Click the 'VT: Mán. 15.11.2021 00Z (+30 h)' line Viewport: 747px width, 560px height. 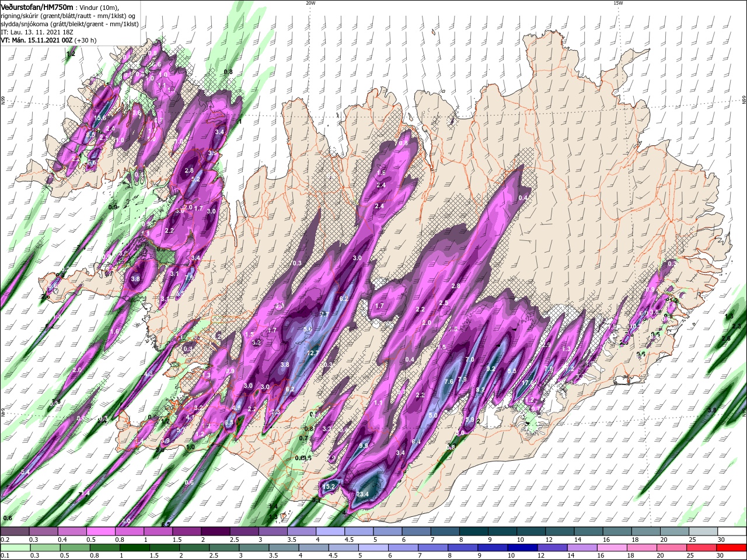(48, 40)
